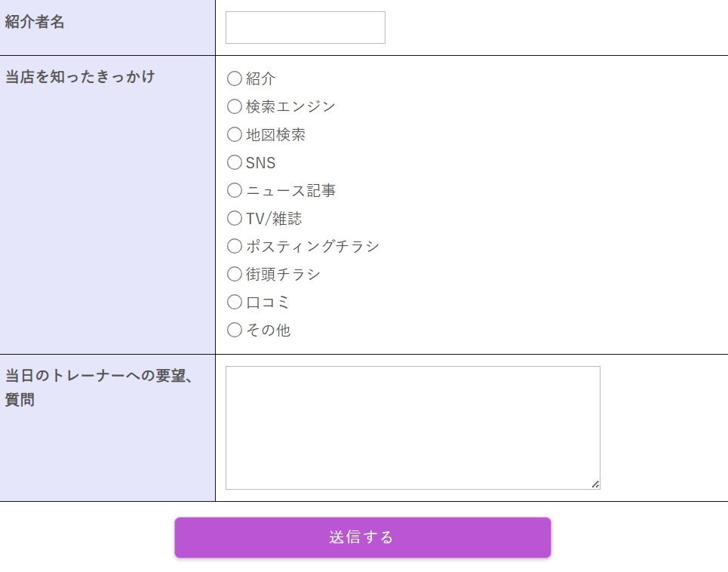
Task: Focus the trainer requests and questions textarea
Action: (412, 427)
